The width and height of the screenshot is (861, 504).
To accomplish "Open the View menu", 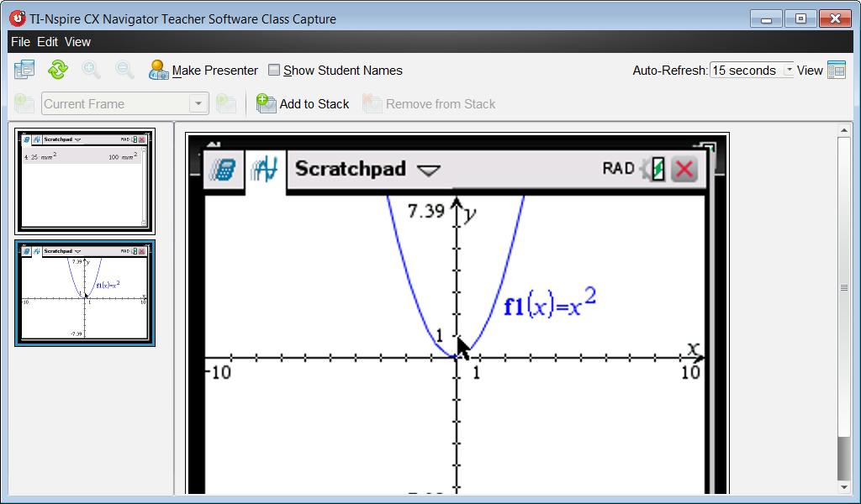I will tap(77, 42).
